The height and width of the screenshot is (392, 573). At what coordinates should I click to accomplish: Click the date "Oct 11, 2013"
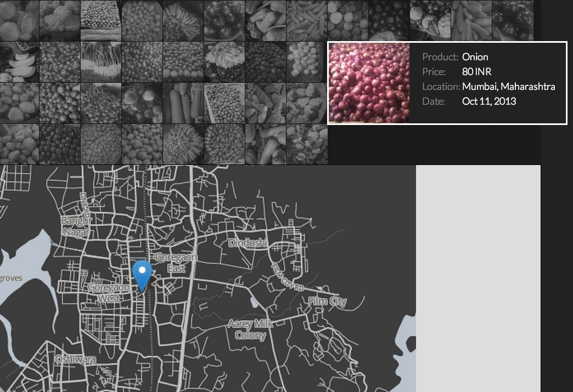489,101
